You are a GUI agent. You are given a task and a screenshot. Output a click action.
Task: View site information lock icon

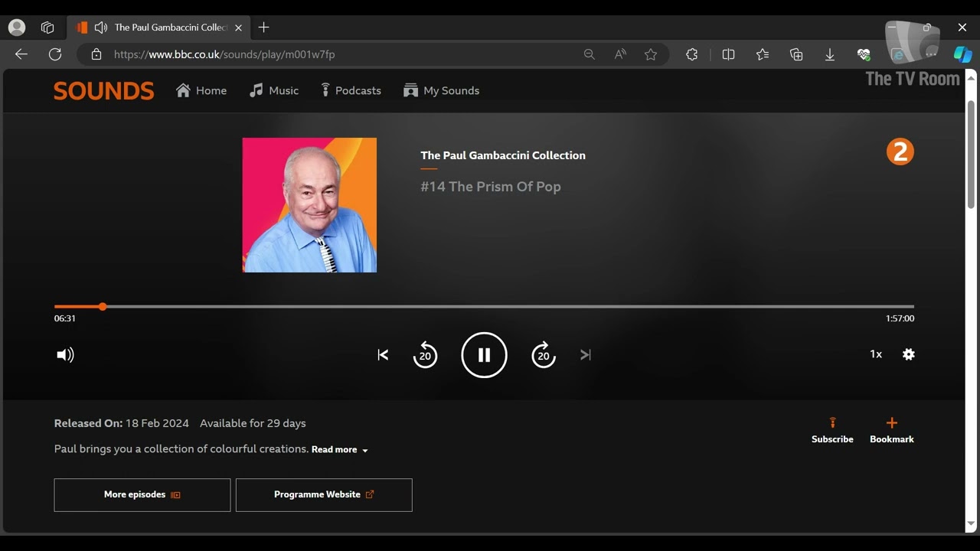pyautogui.click(x=96, y=54)
